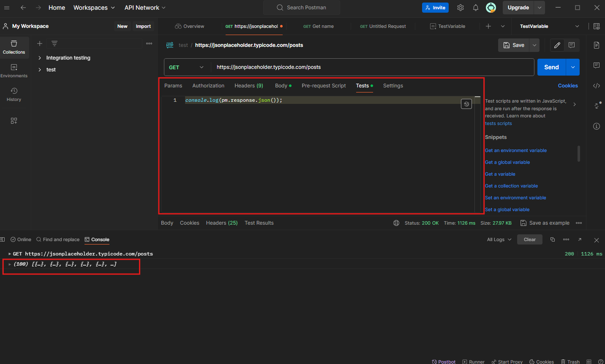Image resolution: width=605 pixels, height=364 pixels.
Task: Click the Save button
Action: (514, 45)
